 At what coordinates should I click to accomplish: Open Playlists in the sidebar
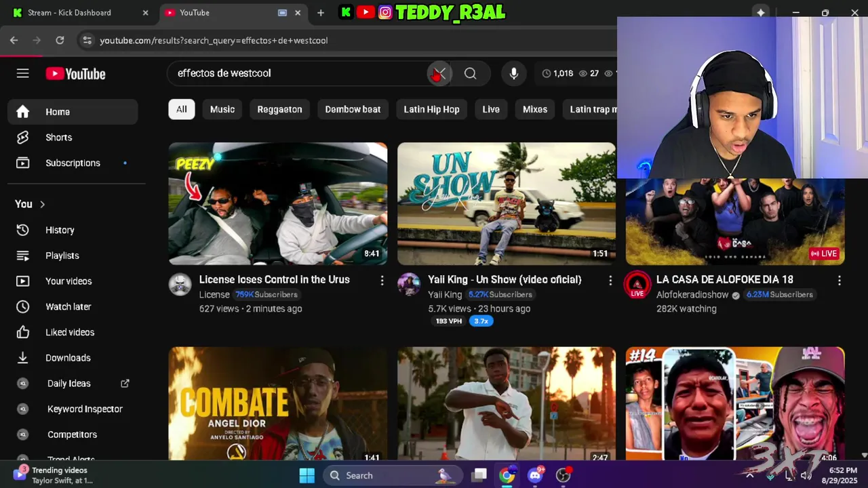73,256
